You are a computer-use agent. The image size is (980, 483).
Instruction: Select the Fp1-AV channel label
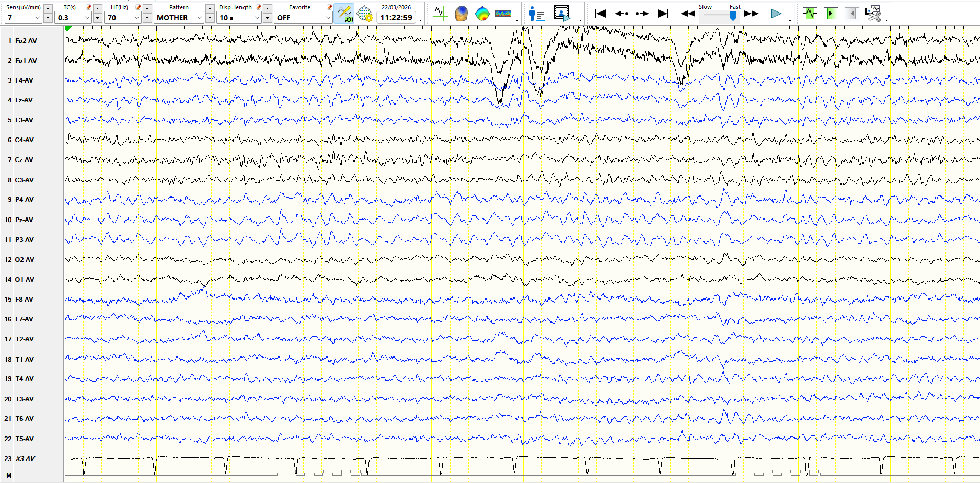pyautogui.click(x=26, y=60)
